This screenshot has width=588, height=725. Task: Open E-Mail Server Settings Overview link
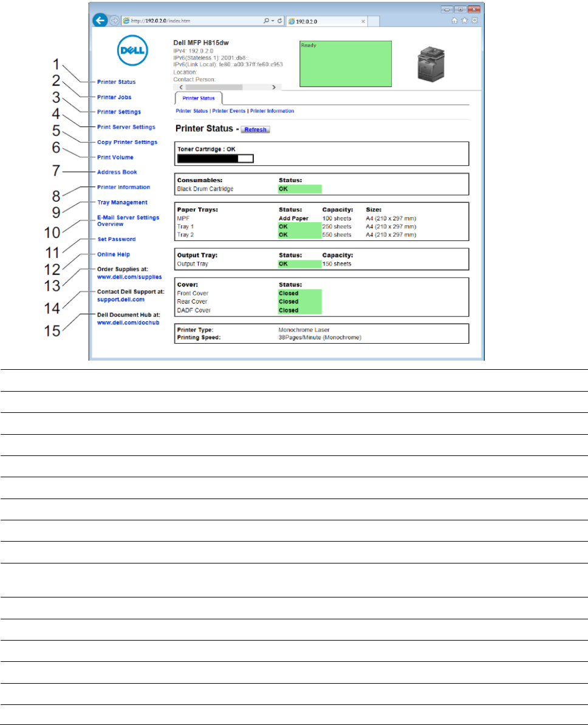(128, 220)
